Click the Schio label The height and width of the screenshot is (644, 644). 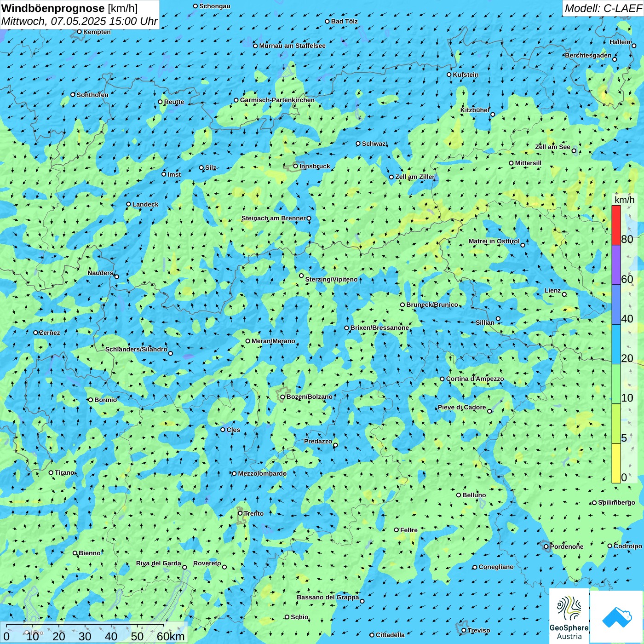(299, 617)
